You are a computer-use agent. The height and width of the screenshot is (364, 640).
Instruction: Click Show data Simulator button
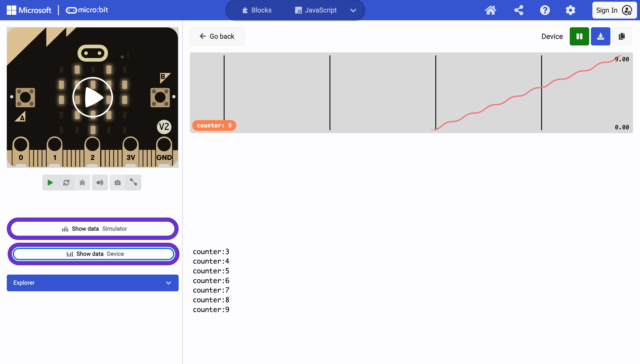point(93,229)
